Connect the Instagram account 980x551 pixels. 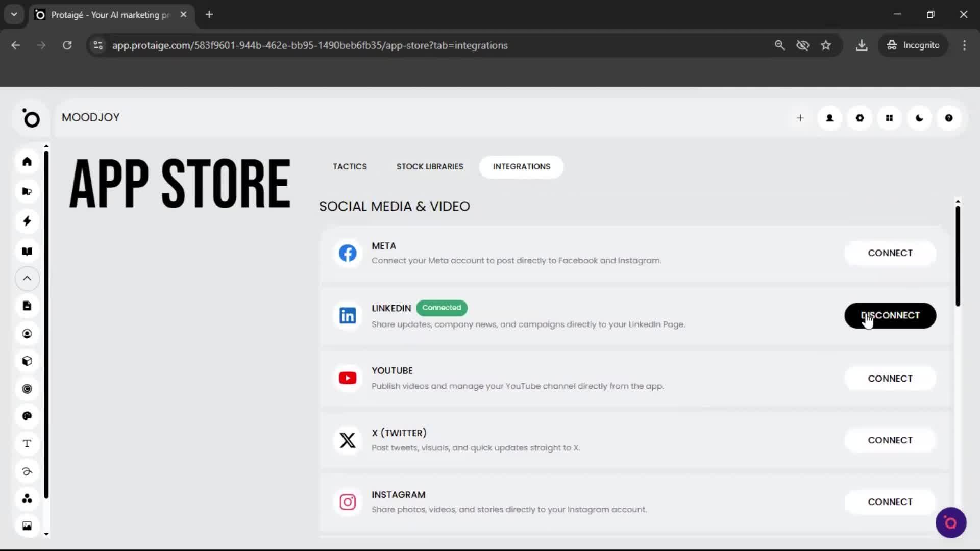click(x=890, y=502)
